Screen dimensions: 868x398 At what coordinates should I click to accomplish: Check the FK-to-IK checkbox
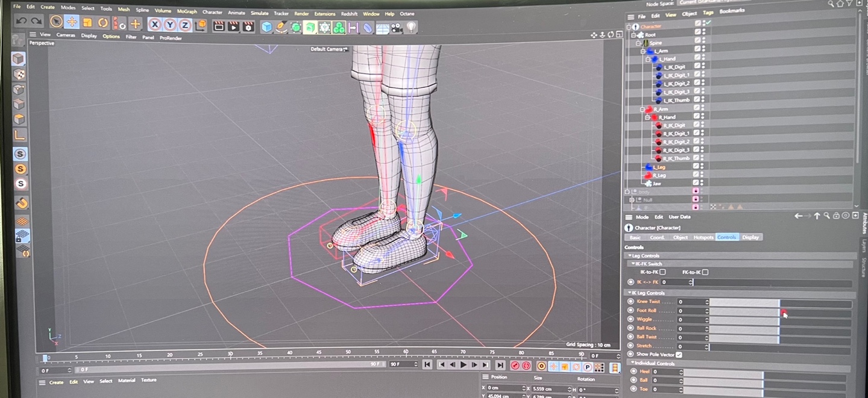click(705, 272)
